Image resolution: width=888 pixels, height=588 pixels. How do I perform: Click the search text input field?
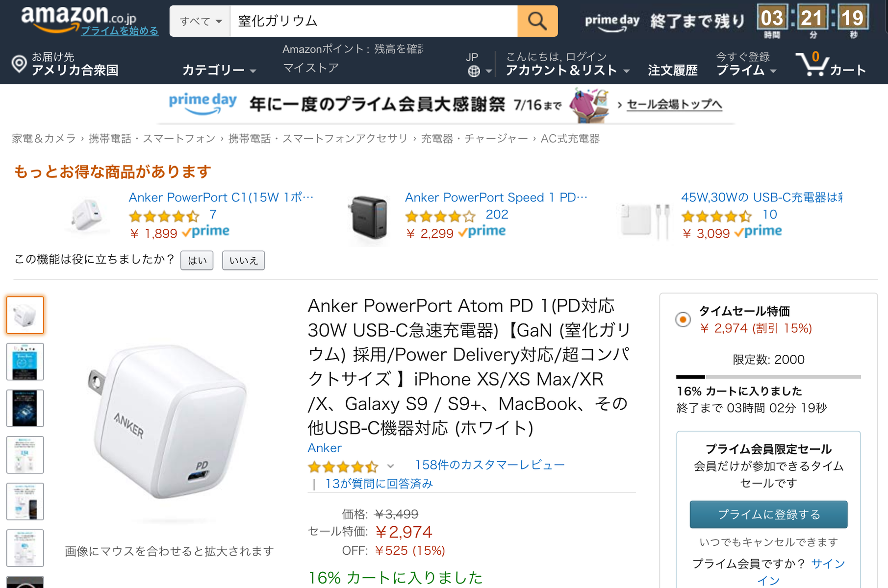click(373, 21)
